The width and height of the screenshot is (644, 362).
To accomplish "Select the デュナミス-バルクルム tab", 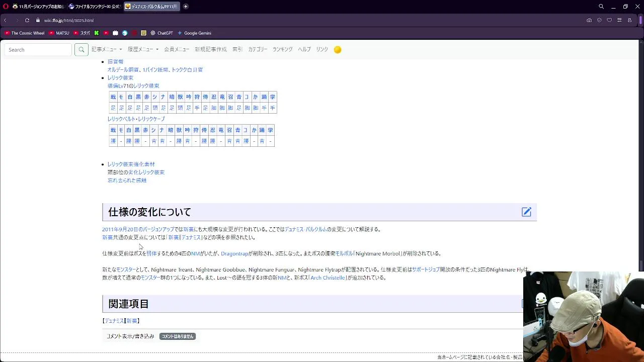I will click(151, 7).
